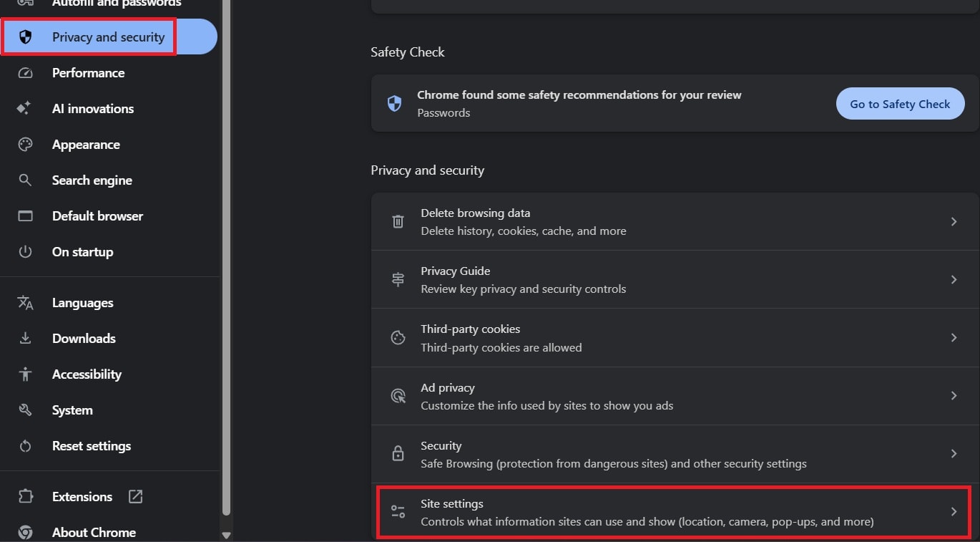
Task: Click the On startup power icon
Action: pos(25,252)
